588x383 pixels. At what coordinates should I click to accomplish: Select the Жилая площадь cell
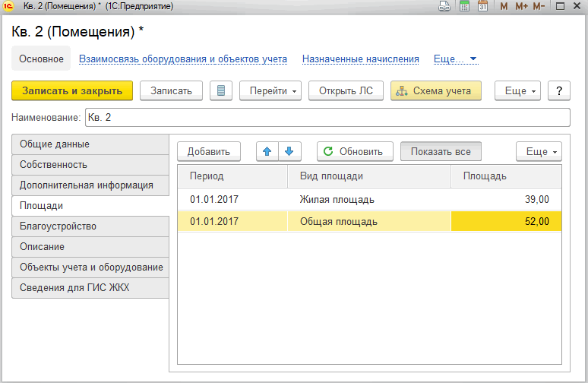pyautogui.click(x=369, y=200)
